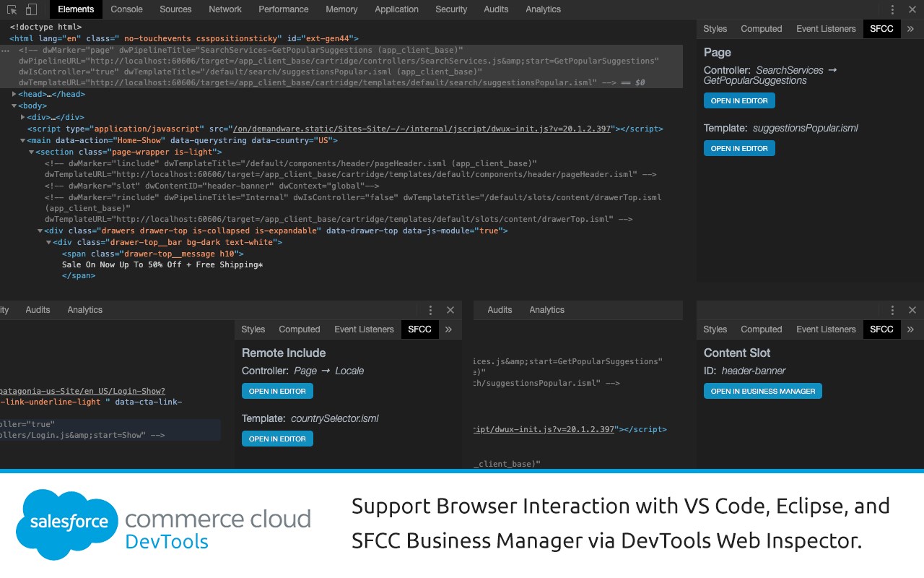924x578 pixels.
Task: Open Audits tab in bottom-left panel
Action: [x=38, y=310]
